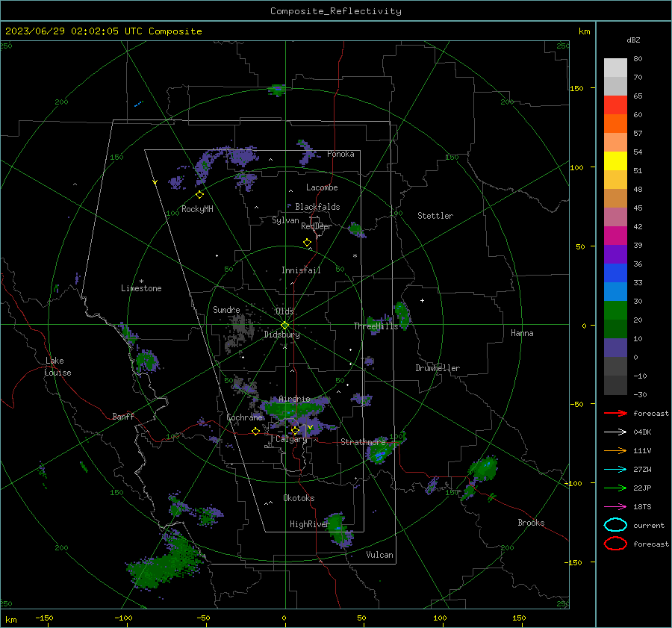This screenshot has height=628, width=672.
Task: Click the Sundre label
Action: 226,309
